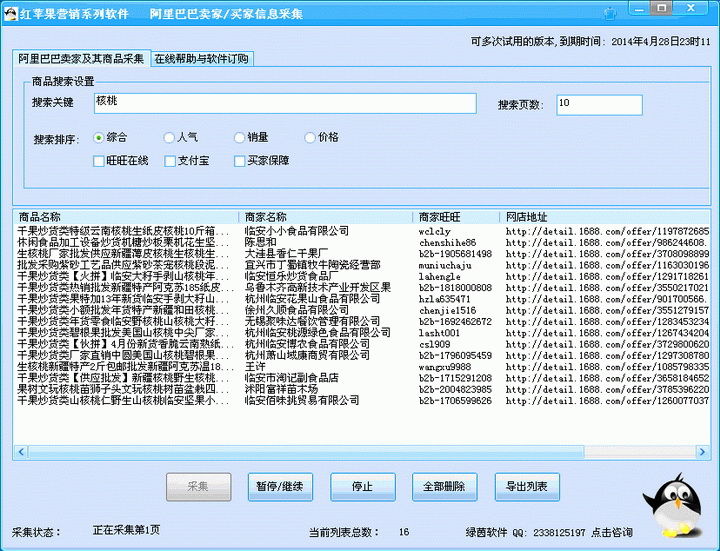
Task: Select row with merchant 陈思和
Action: 363,242
